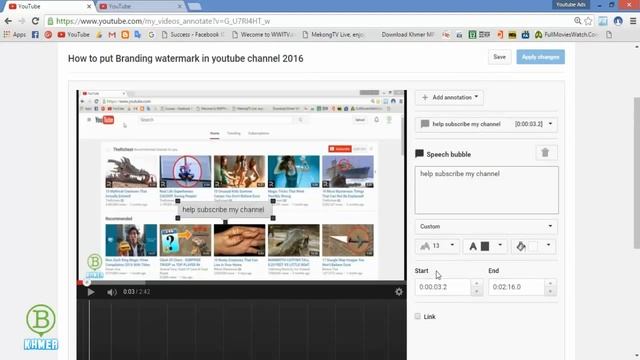Mute the video using speaker icon

[x=111, y=292]
